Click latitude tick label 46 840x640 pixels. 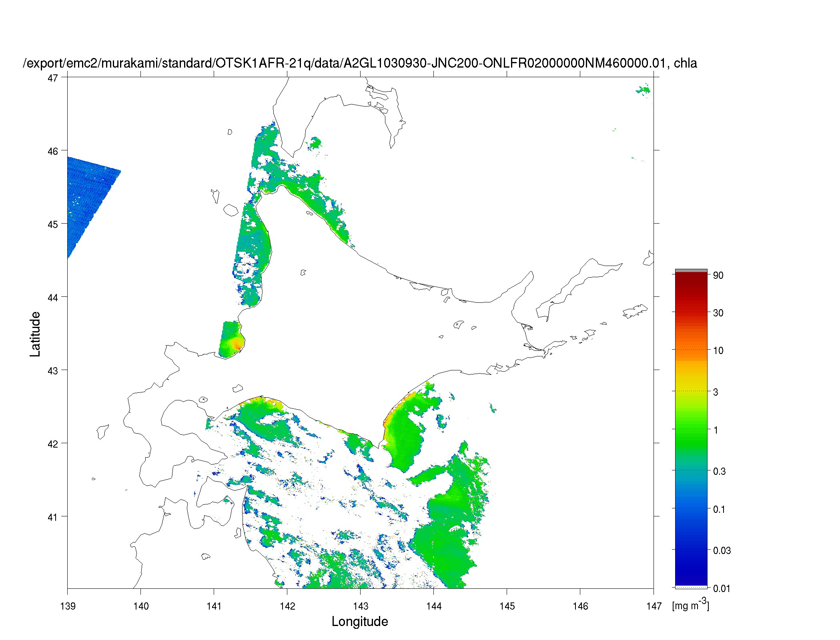coord(53,151)
